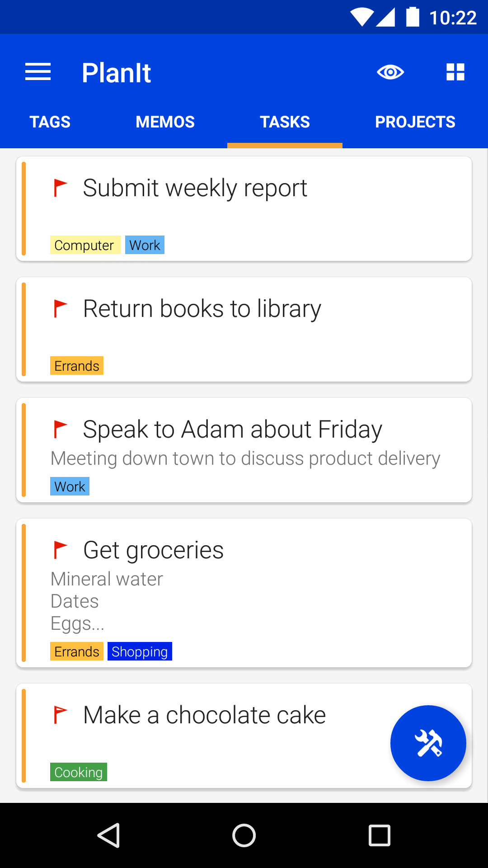Click the red flag on Return books to library
Viewport: 488px width, 868px height.
point(60,308)
